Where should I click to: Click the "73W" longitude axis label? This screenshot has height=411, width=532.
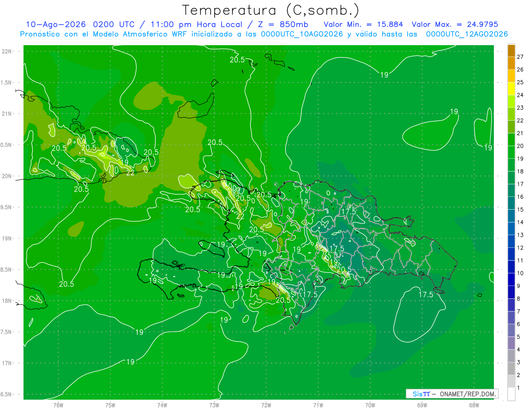click(x=214, y=405)
